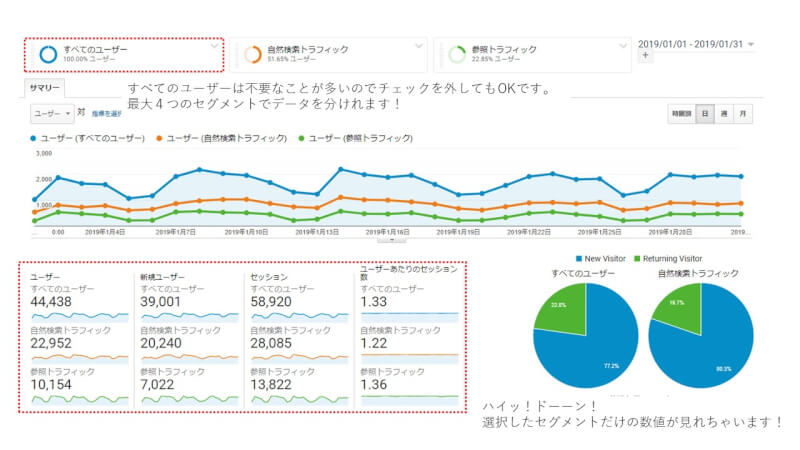The height and width of the screenshot is (450, 800).
Task: Expand the すべてのユーザー segment chevron
Action: [214, 46]
